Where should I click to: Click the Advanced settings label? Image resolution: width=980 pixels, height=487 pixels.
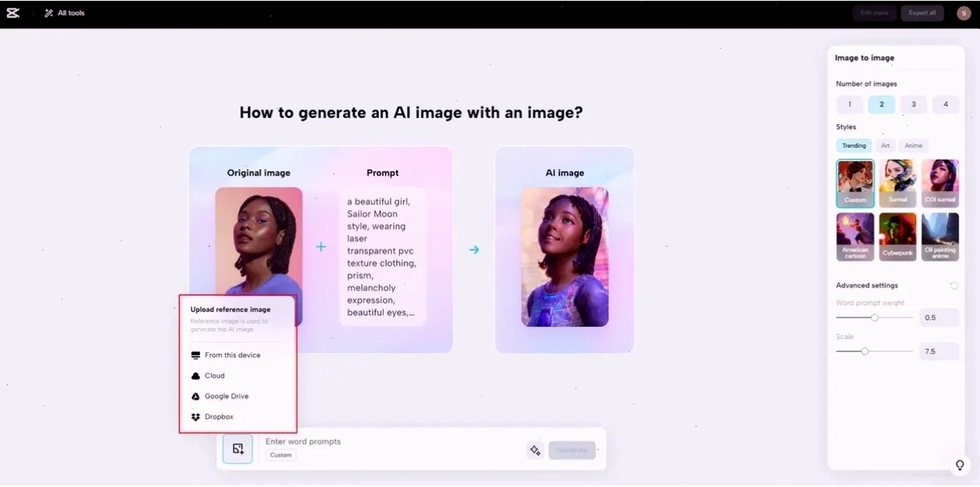(x=866, y=285)
